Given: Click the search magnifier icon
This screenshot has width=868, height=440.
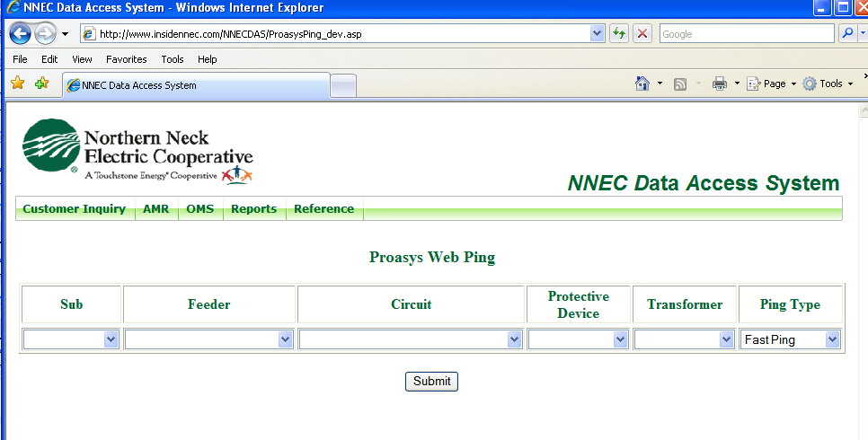Looking at the screenshot, I should click(847, 34).
